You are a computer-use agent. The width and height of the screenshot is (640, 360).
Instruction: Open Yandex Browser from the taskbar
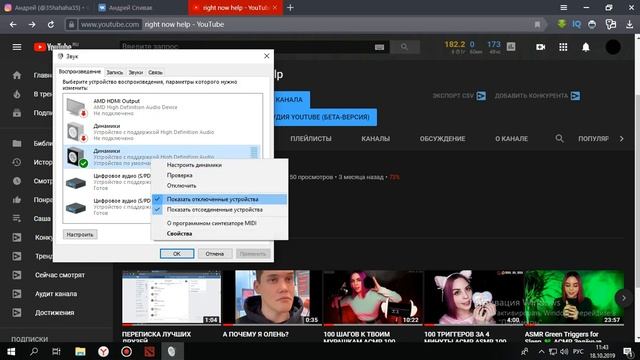(x=103, y=351)
